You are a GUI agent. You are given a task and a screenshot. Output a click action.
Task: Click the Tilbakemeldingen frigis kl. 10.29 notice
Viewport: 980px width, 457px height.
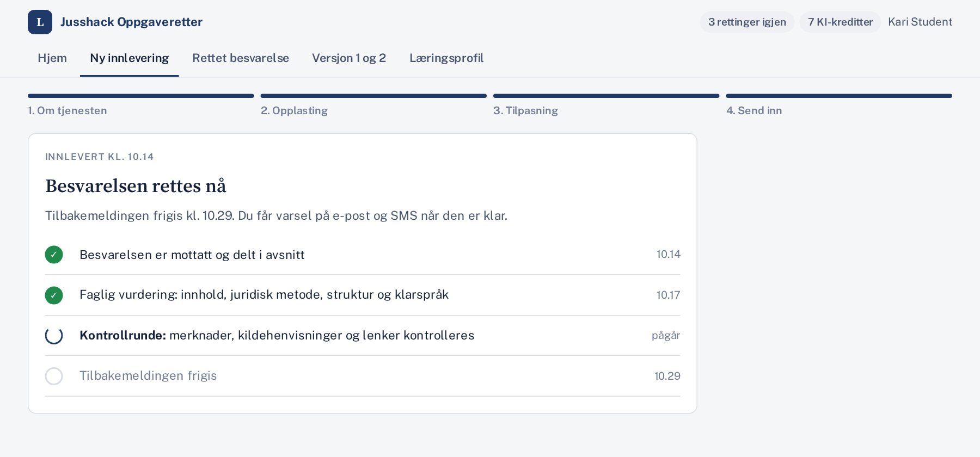point(276,215)
